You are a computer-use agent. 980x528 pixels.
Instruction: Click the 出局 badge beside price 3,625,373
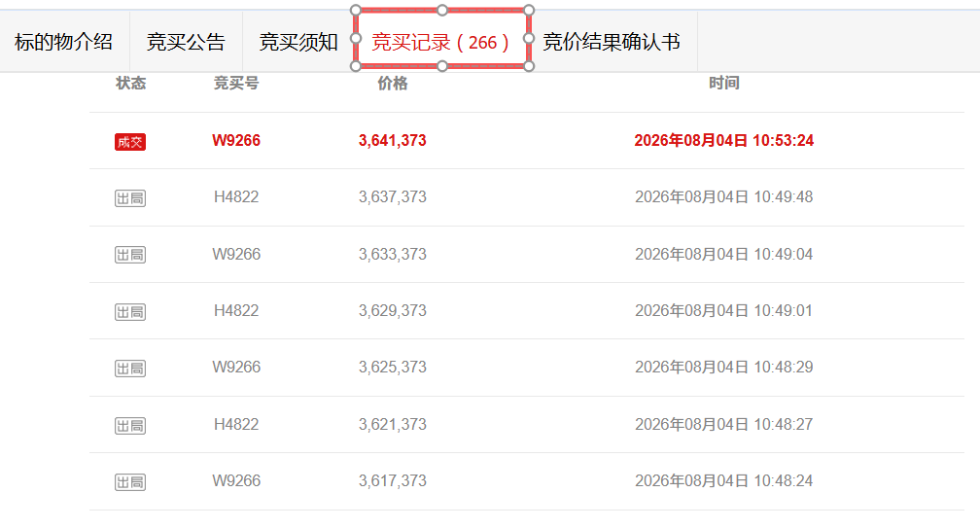[x=130, y=368]
